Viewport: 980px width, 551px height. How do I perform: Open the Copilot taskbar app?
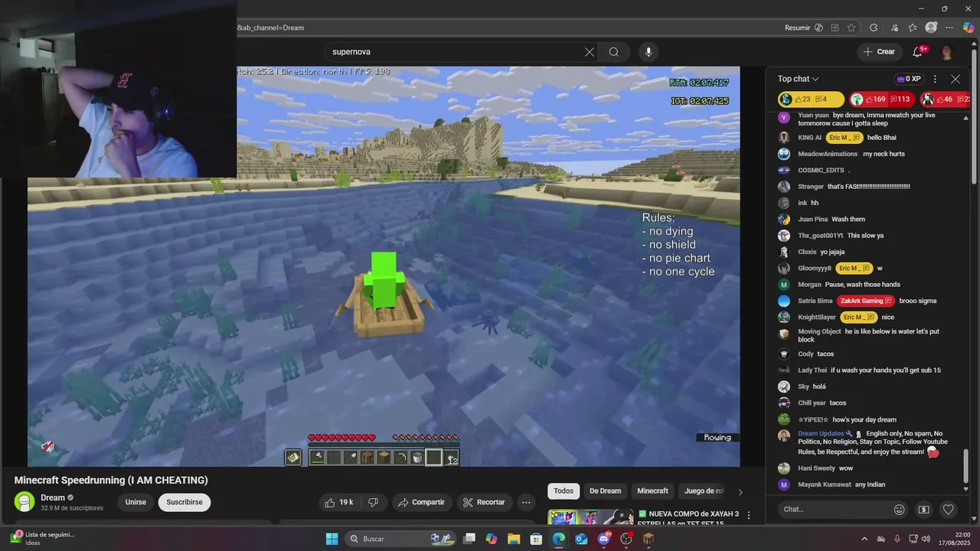click(x=492, y=539)
